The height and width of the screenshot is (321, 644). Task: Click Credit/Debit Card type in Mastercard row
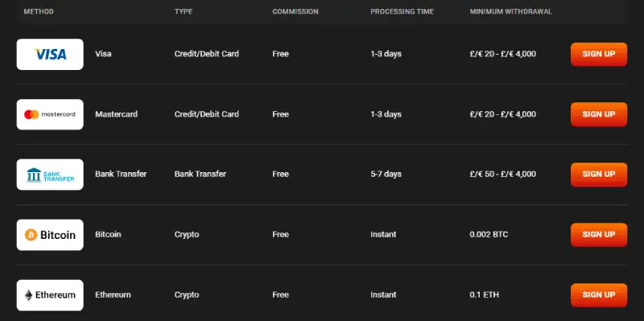[x=207, y=114]
